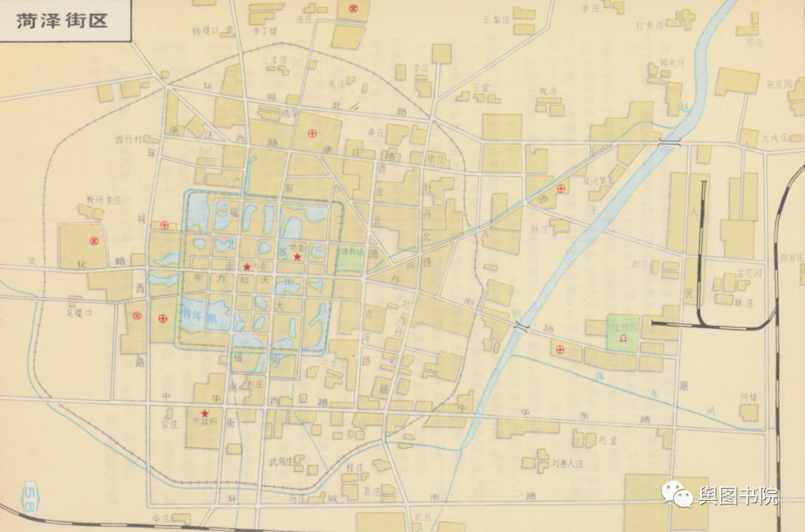805x532 pixels.
Task: Click the 市政府 label text
Action: 204,422
